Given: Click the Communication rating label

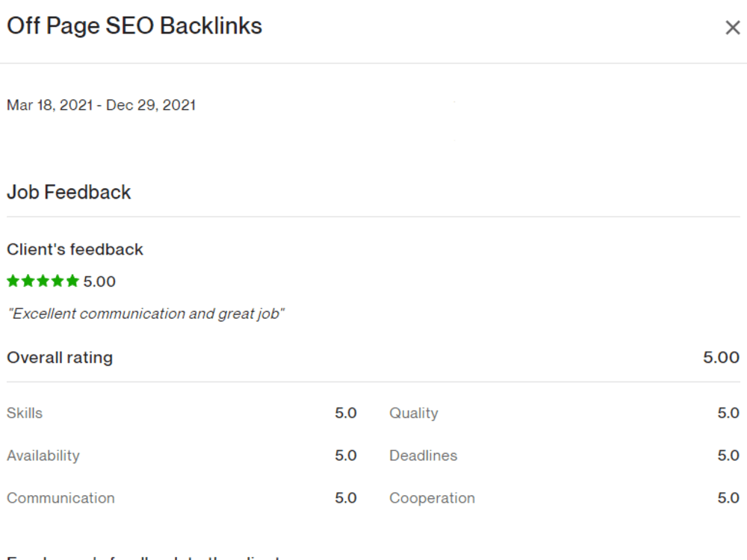Looking at the screenshot, I should (61, 498).
